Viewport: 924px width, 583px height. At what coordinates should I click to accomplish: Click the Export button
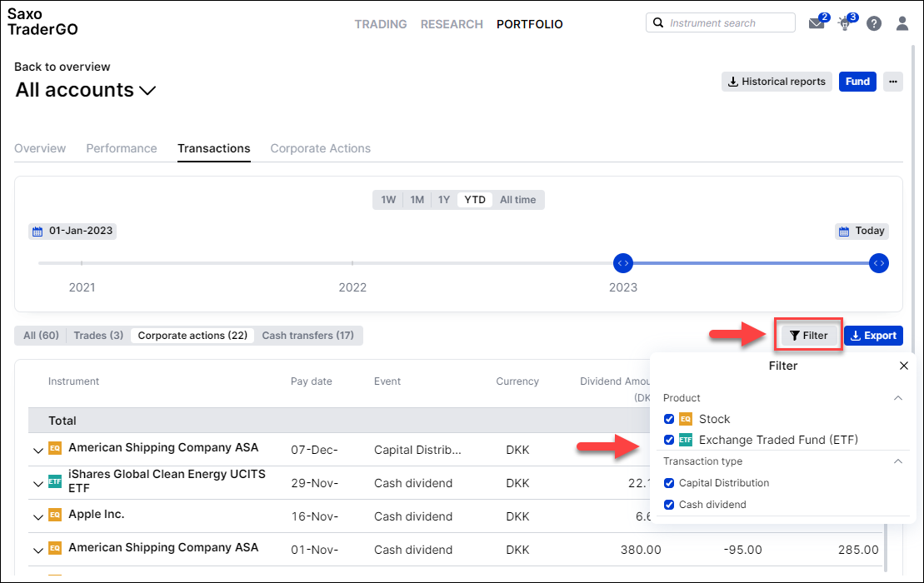873,336
